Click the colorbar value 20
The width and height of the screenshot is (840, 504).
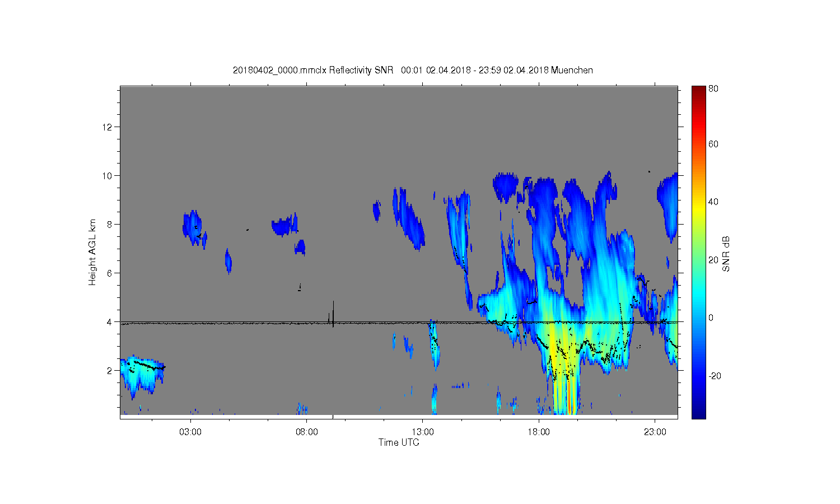point(713,260)
